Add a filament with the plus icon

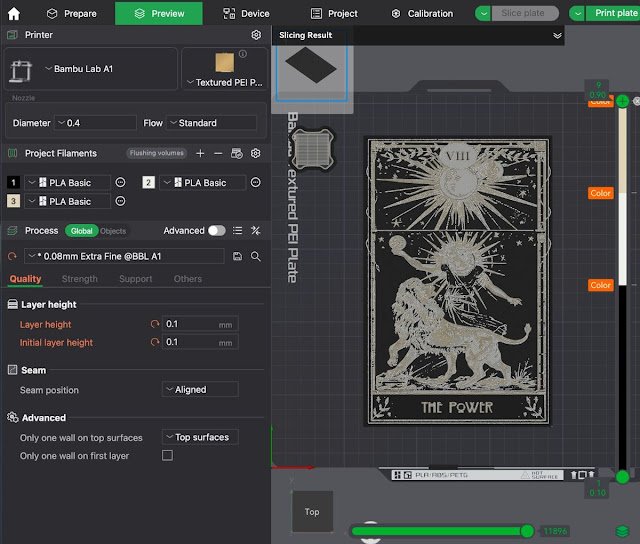200,153
